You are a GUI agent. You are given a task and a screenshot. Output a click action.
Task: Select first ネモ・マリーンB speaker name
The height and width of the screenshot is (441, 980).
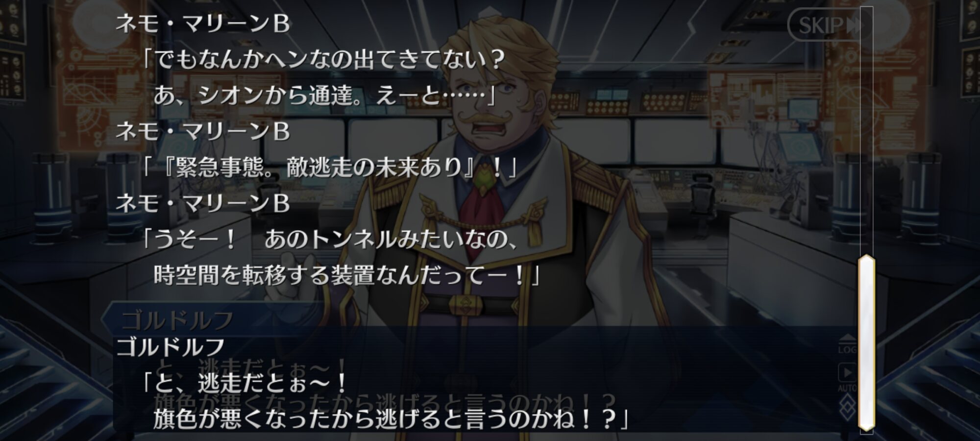pyautogui.click(x=202, y=24)
